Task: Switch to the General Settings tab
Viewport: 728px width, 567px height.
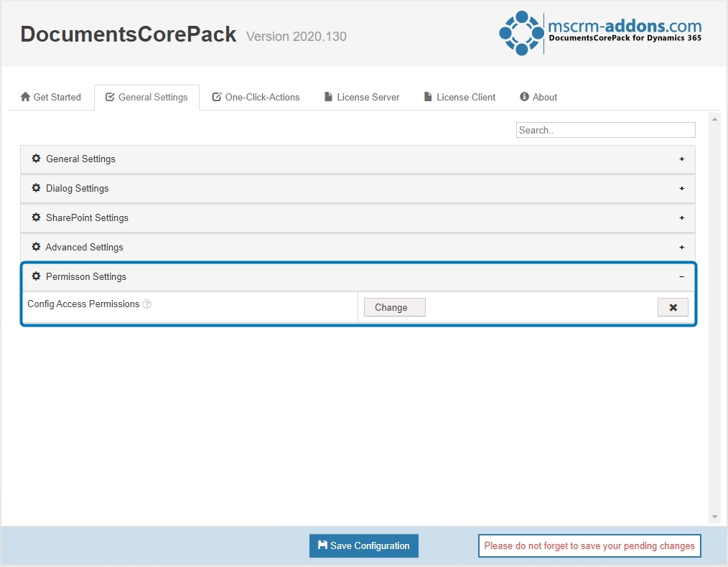Action: click(146, 97)
